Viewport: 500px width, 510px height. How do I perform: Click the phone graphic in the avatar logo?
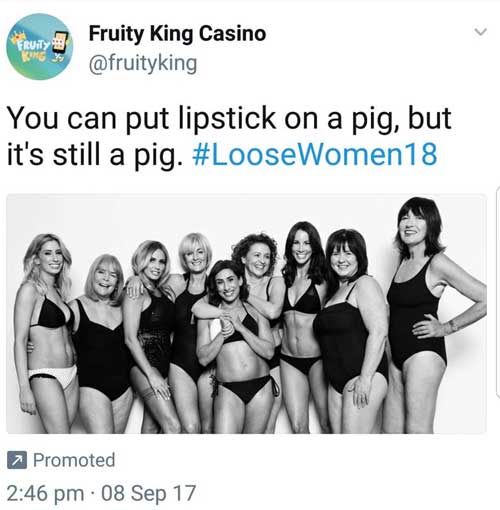(59, 42)
